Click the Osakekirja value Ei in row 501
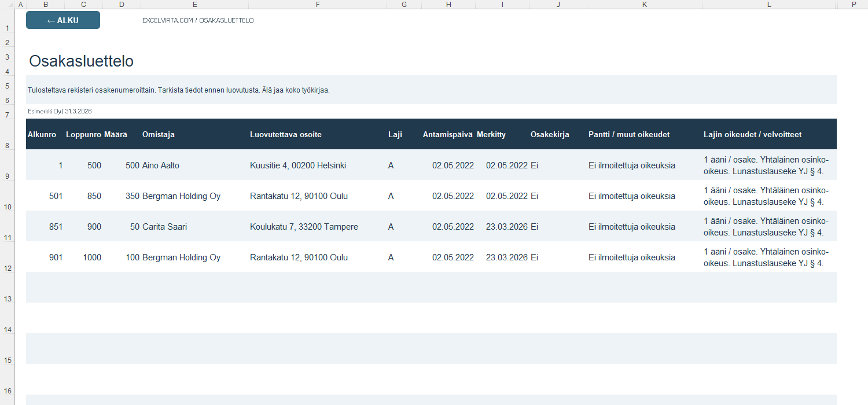Viewport: 868px width, 405px height. click(534, 196)
